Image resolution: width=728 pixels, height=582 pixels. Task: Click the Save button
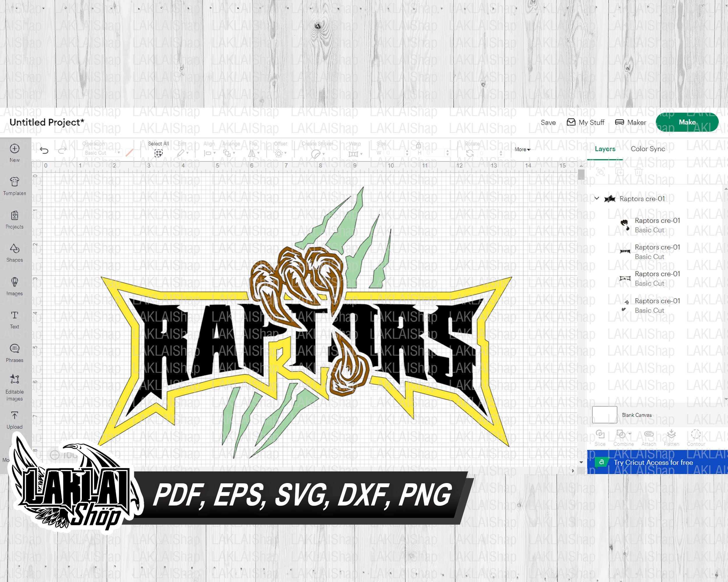click(x=548, y=123)
